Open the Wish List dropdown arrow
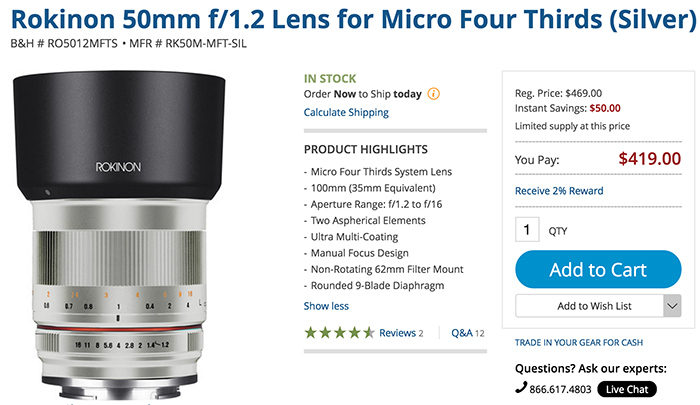Image resolution: width=700 pixels, height=405 pixels. coord(671,306)
